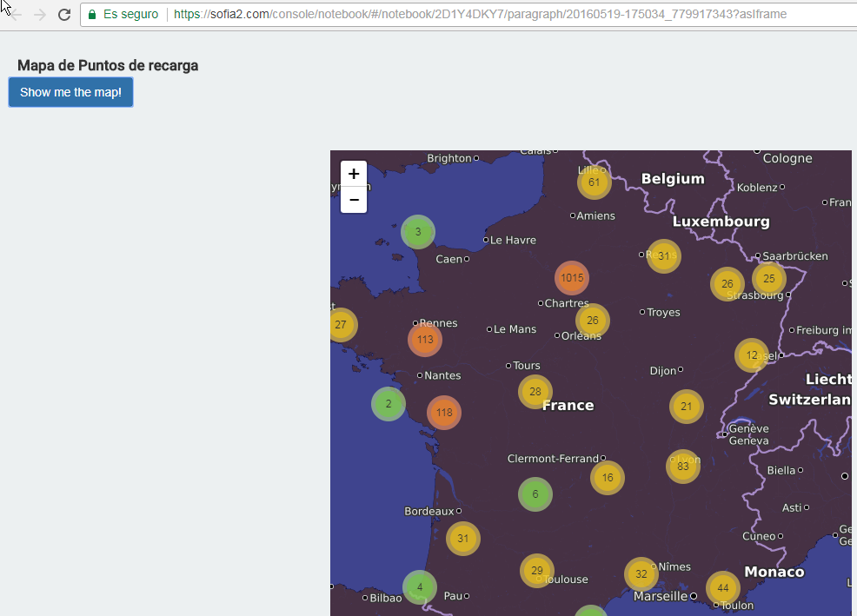Click the yellow 21 cluster marker
857x616 pixels.
(687, 407)
